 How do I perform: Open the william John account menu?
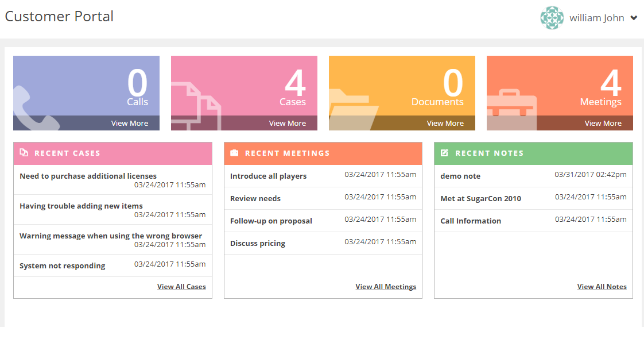[596, 18]
